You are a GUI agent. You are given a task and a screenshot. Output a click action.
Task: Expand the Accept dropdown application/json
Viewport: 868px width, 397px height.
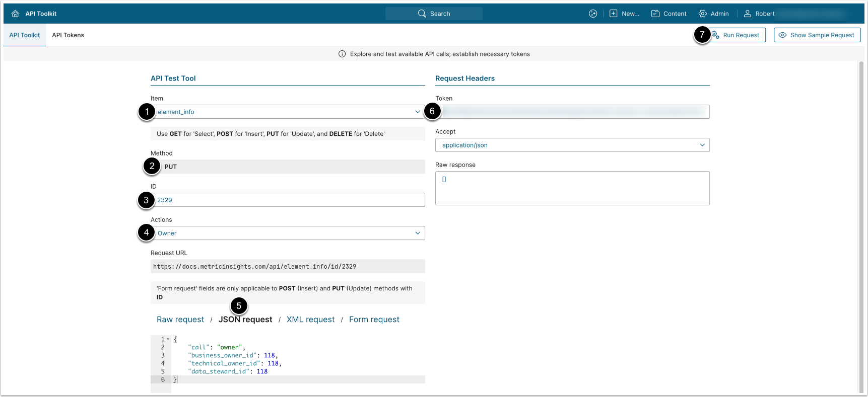[x=702, y=145]
